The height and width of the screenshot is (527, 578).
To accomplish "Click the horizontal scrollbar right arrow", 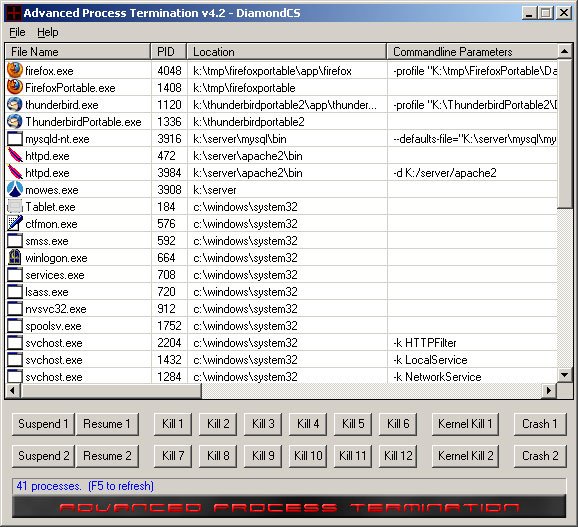I will [x=549, y=390].
